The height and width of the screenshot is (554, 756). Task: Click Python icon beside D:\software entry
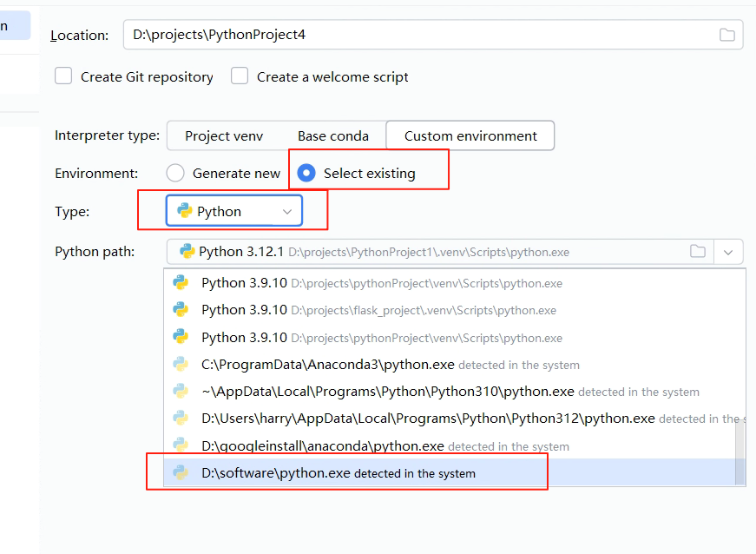pos(181,472)
